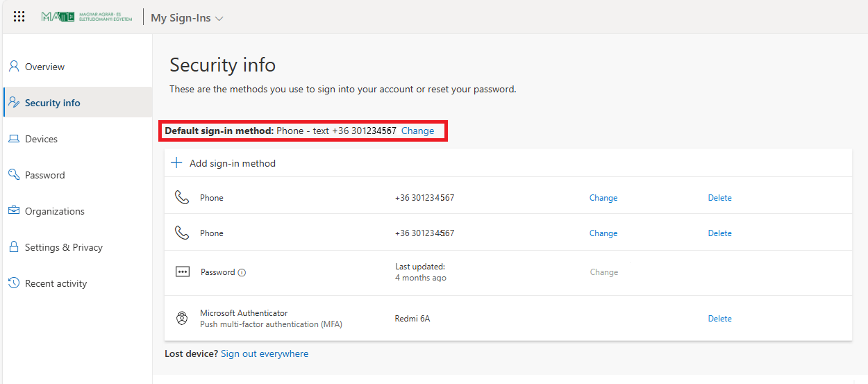Change the second Phone number entry

(x=603, y=233)
